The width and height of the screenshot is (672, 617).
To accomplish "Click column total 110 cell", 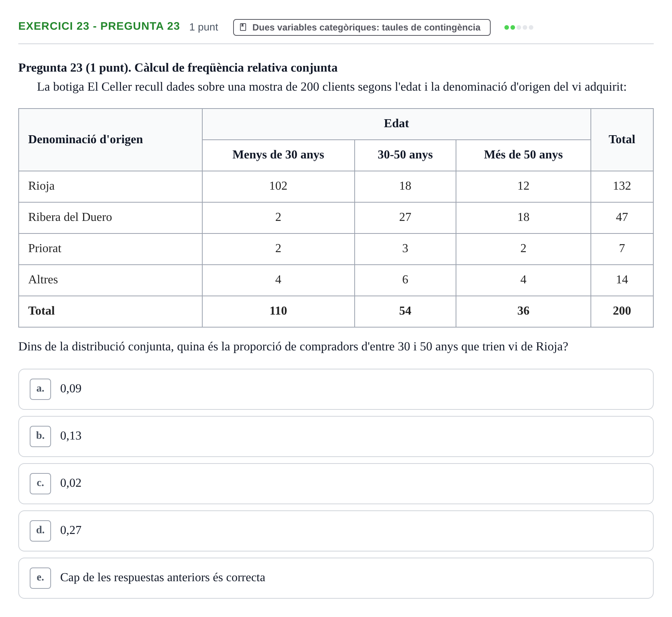I will (x=278, y=311).
